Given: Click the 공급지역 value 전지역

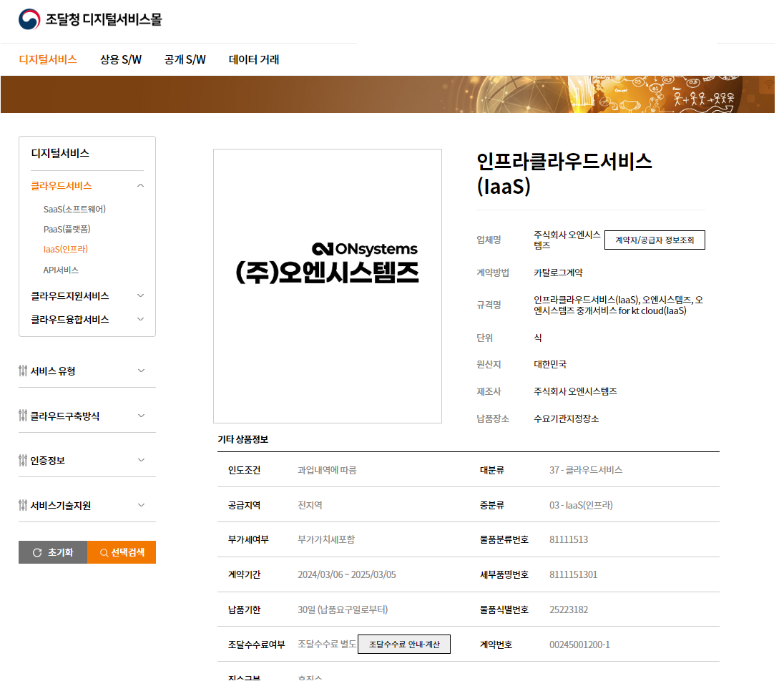Looking at the screenshot, I should click(x=310, y=505).
